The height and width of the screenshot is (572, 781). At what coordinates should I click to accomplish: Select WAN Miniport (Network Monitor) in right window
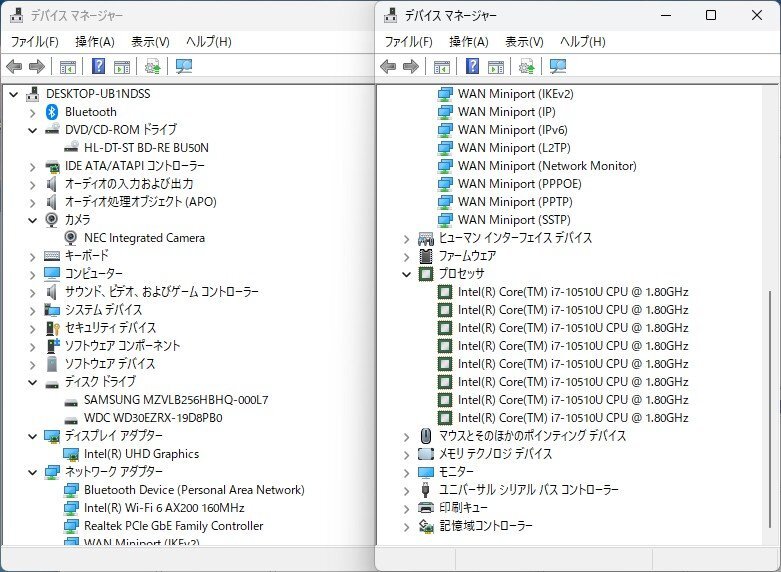click(x=547, y=166)
